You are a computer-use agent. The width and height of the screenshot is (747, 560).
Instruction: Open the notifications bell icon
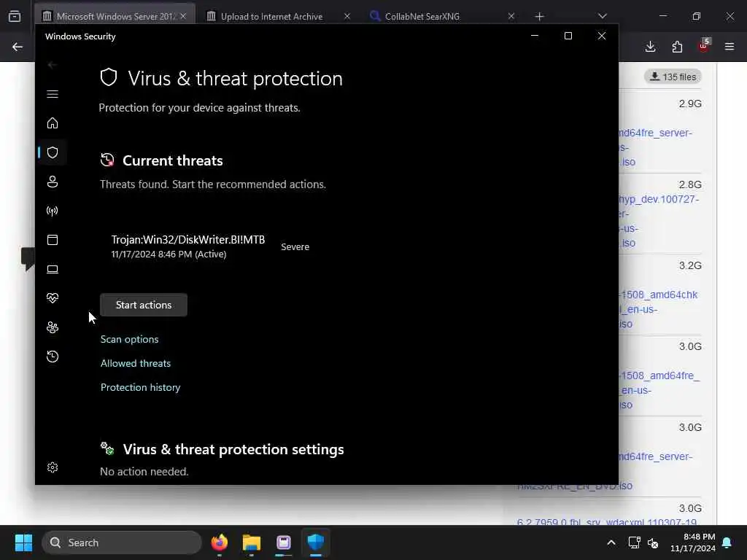point(727,542)
